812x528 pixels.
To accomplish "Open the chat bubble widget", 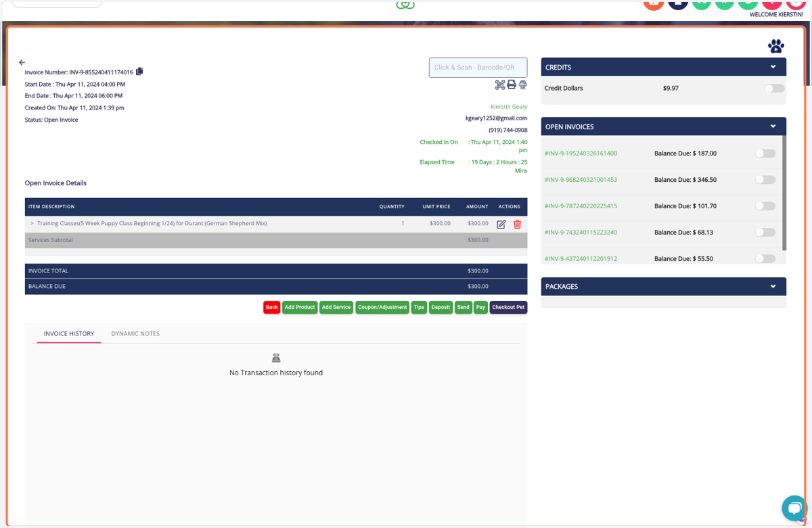I will 794,508.
